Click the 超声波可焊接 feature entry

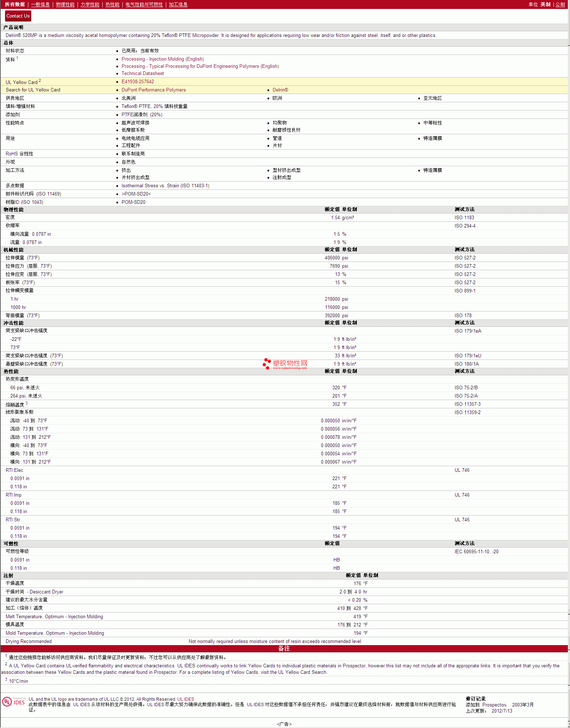click(135, 123)
